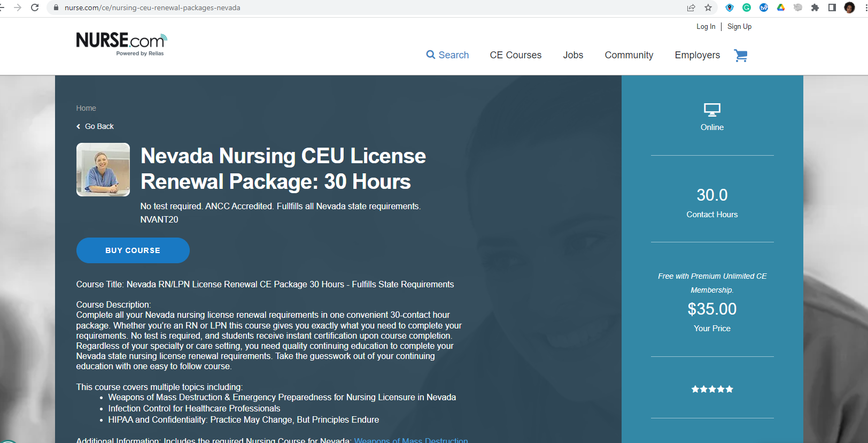Click the course title heading
Viewport: 868px width, 443px height.
283,169
